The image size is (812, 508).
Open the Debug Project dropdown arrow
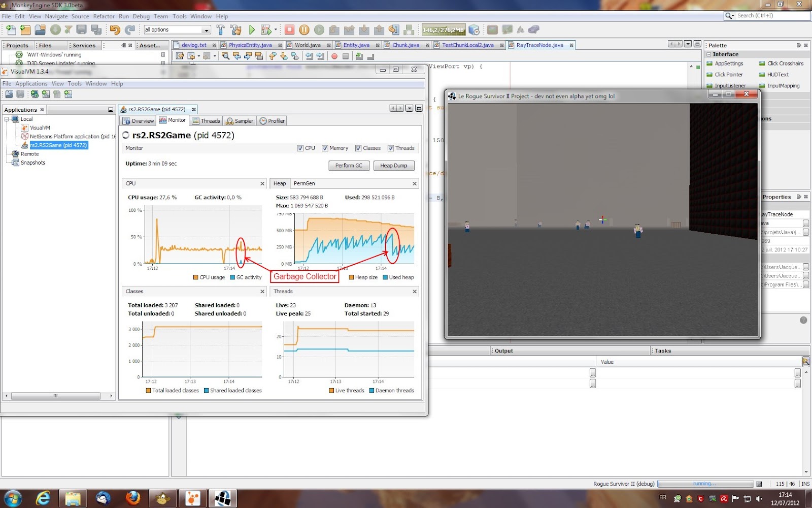click(276, 30)
